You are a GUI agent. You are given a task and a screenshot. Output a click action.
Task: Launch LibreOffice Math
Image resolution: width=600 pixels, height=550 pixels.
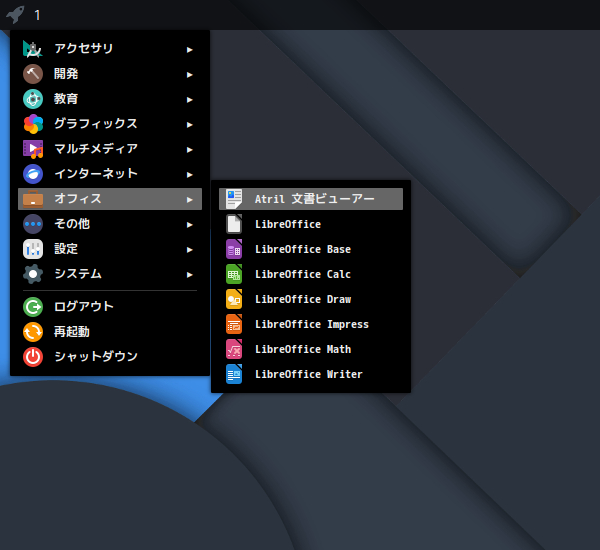click(311, 349)
